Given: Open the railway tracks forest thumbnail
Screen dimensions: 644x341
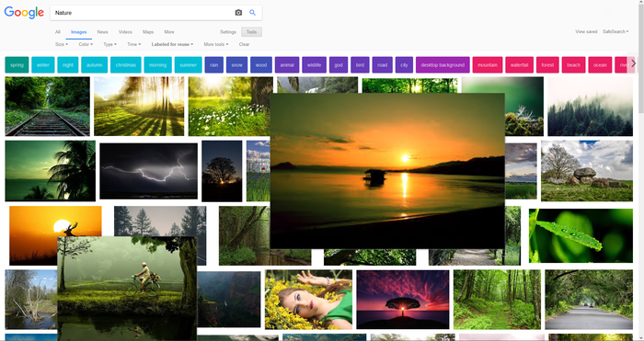Looking at the screenshot, I should 47,107.
